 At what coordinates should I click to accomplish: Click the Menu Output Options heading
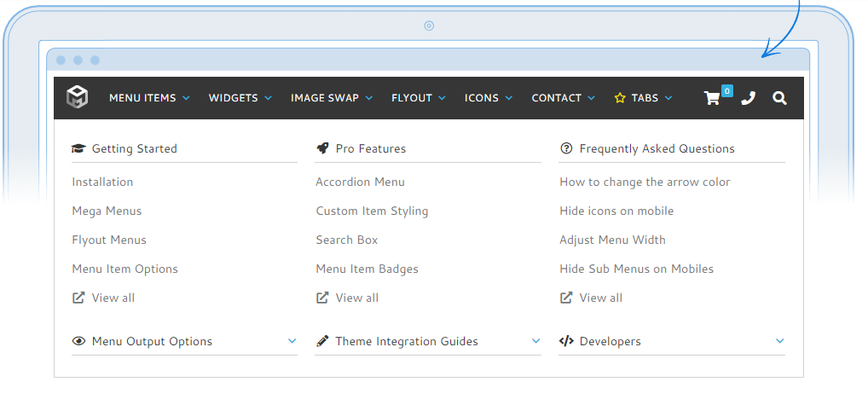[153, 341]
